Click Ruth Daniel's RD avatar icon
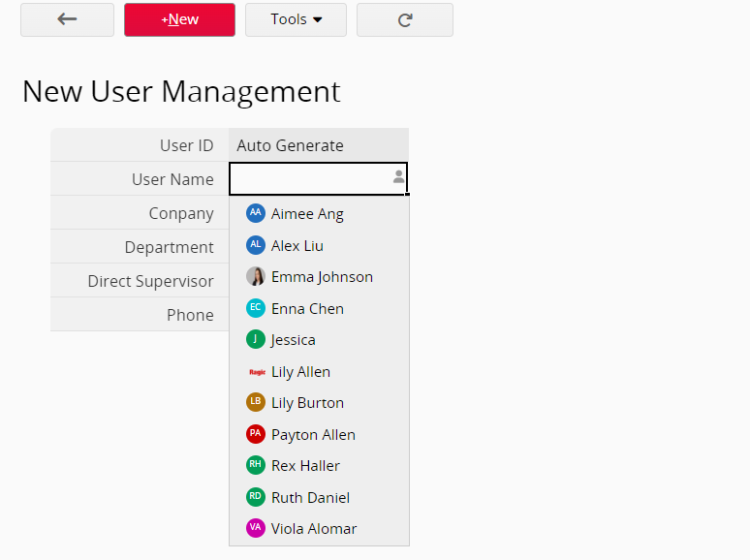 coord(256,497)
